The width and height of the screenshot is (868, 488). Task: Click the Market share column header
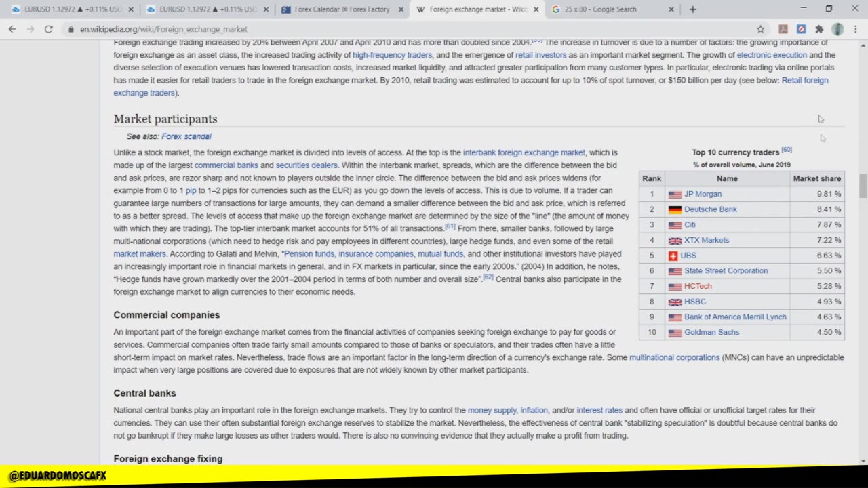817,178
